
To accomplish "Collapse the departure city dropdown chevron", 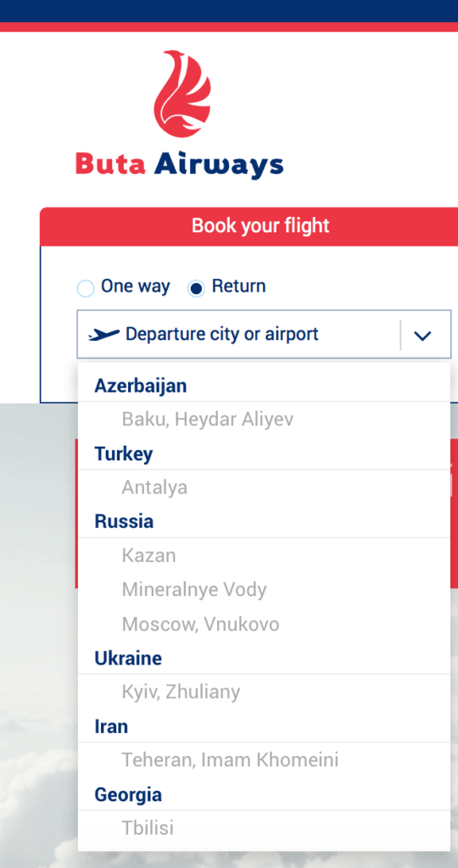I will tap(422, 335).
